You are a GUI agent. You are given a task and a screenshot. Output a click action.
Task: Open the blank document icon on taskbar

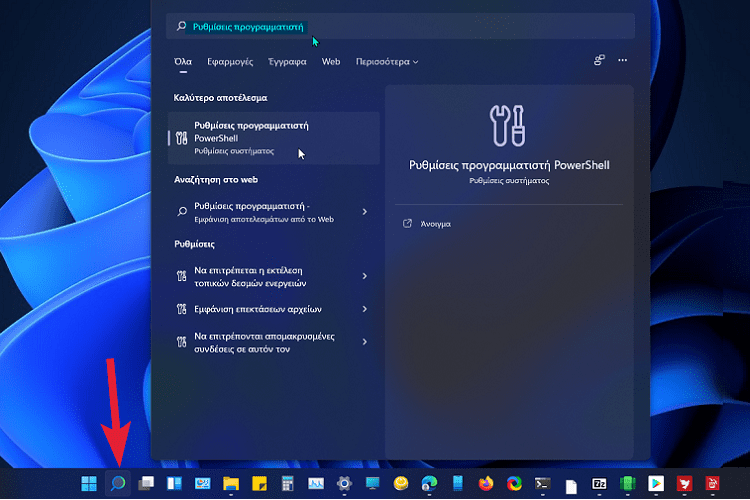click(x=571, y=486)
